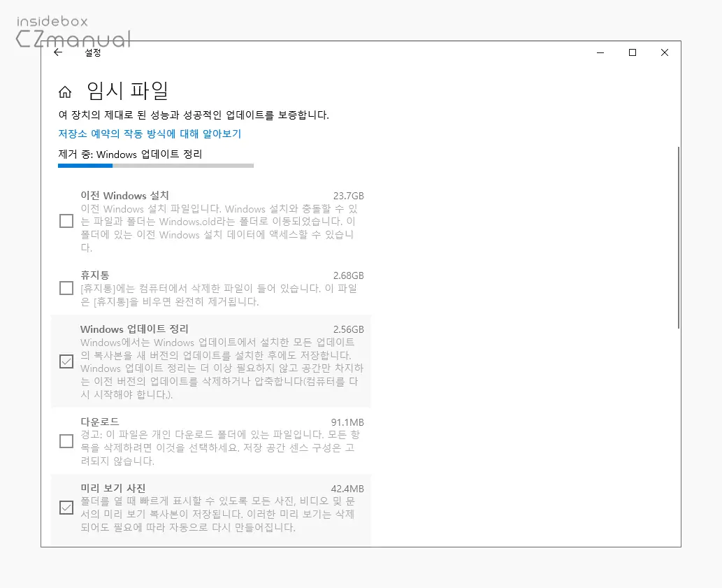
Task: Select the 다운로드 item title
Action: click(100, 422)
